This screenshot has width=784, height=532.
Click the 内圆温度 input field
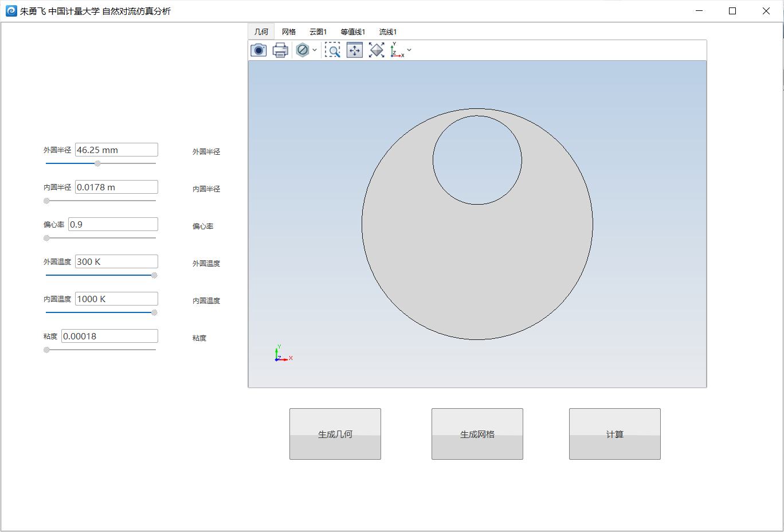pos(116,299)
